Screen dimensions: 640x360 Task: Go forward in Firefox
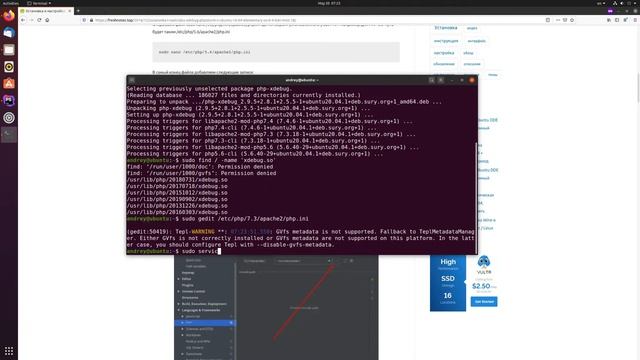31,20
